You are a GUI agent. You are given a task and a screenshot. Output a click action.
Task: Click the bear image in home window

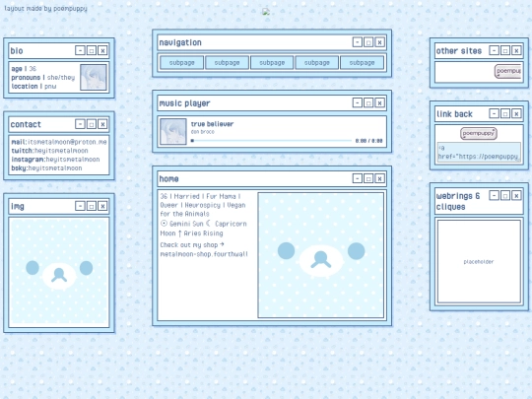[321, 255]
